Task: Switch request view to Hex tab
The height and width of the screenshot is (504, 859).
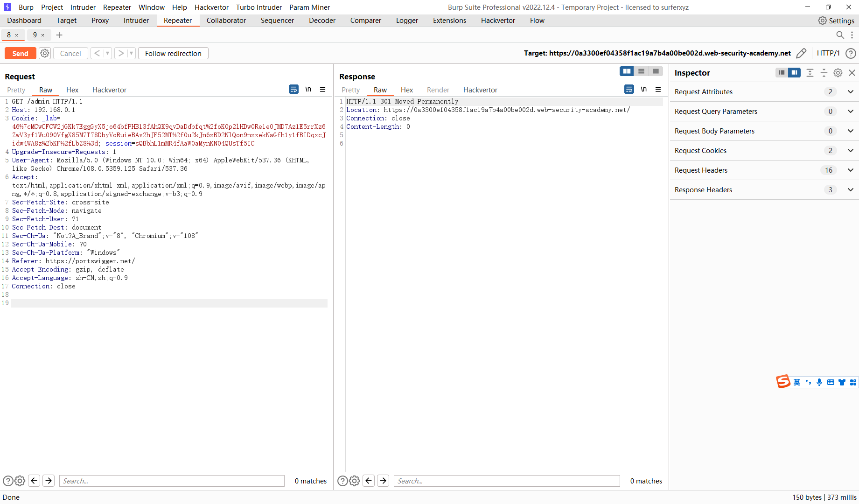Action: coord(72,90)
